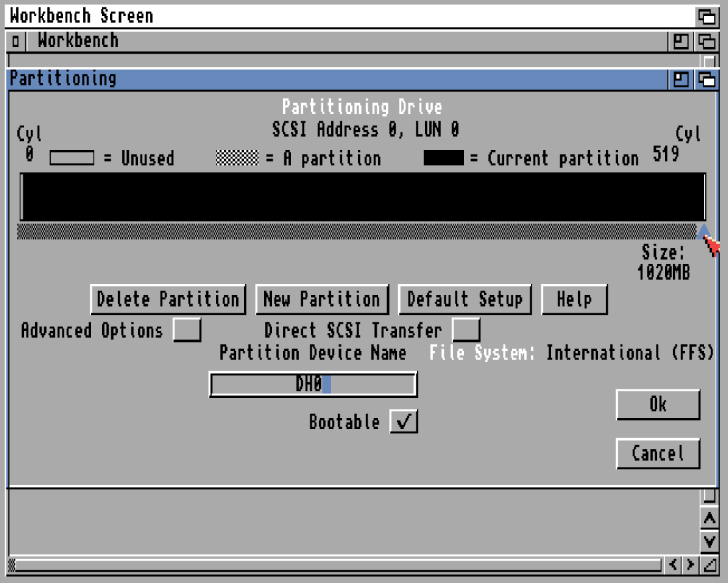Click the Partitioning window zoom gadget

tap(681, 80)
